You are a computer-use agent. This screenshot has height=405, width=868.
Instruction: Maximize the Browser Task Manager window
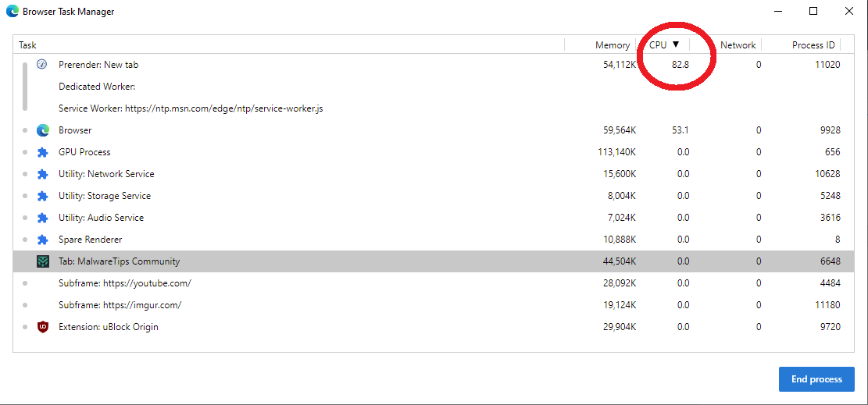click(x=813, y=12)
